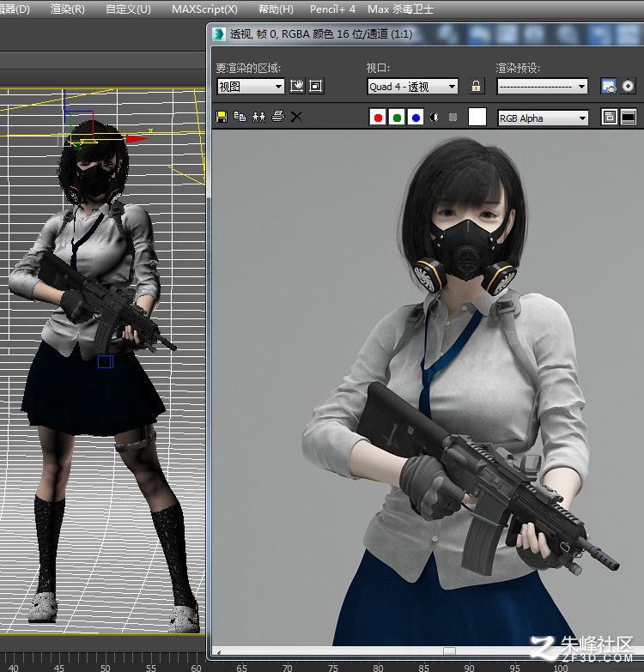Open the Pencil+ 4 menu
Screen dimensions: 644x672
[x=332, y=9]
